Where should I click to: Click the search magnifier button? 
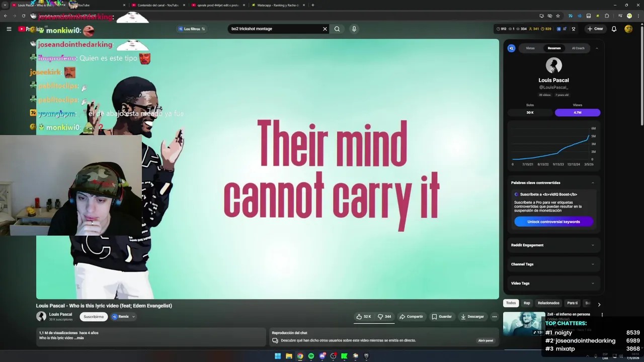pyautogui.click(x=337, y=29)
